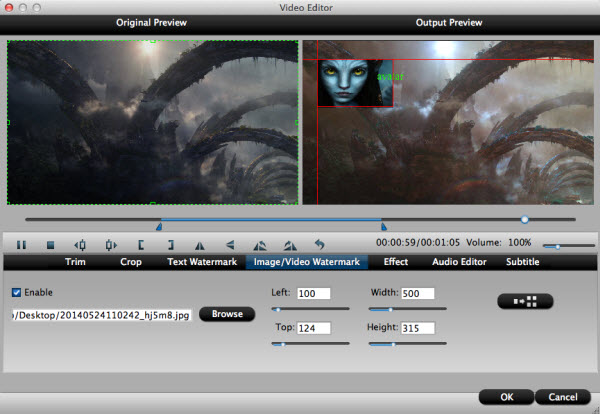Step to the previous frame

click(x=80, y=245)
